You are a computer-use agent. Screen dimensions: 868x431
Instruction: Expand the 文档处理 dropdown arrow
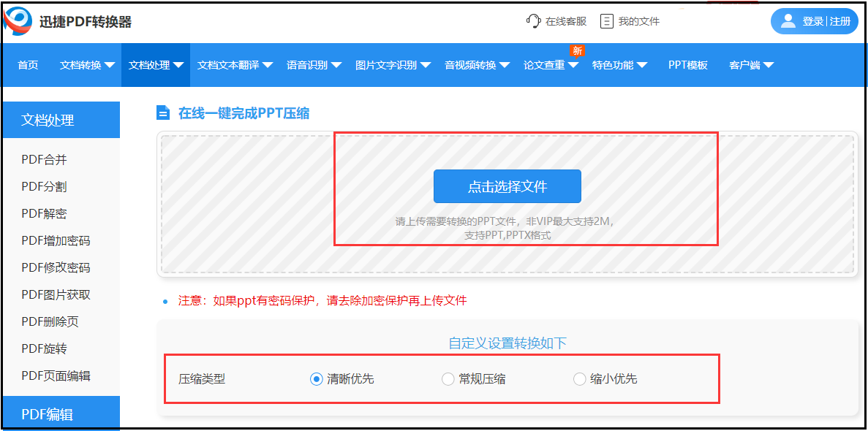178,65
